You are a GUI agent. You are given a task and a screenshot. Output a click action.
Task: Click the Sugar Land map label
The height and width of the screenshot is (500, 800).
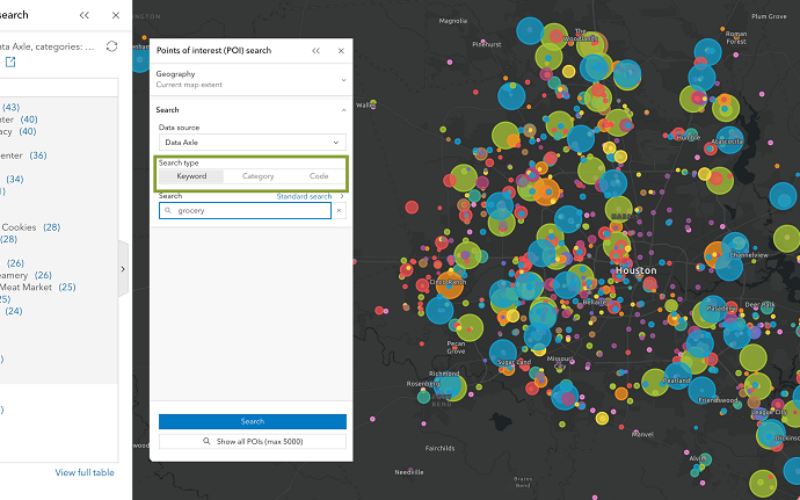coord(514,362)
